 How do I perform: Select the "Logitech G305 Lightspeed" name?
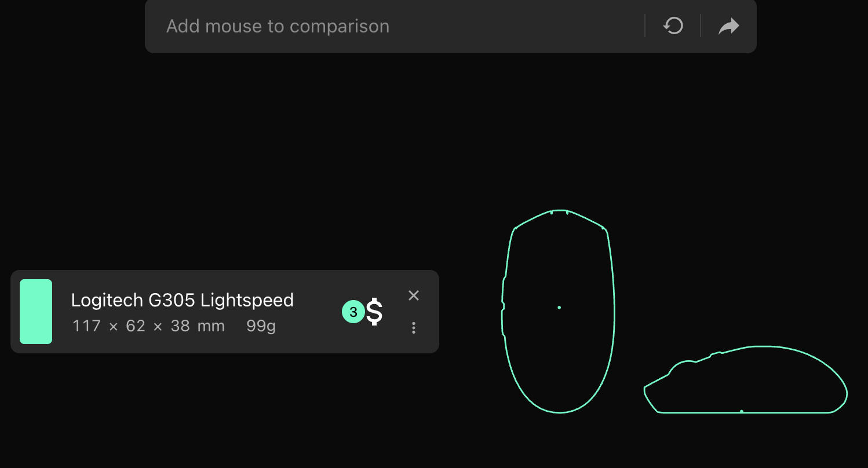click(183, 300)
